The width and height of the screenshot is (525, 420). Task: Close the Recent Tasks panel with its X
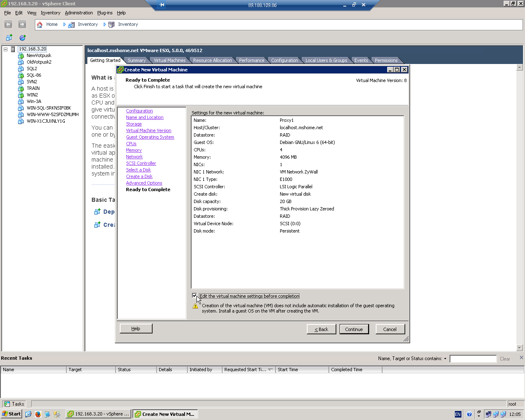pos(521,358)
